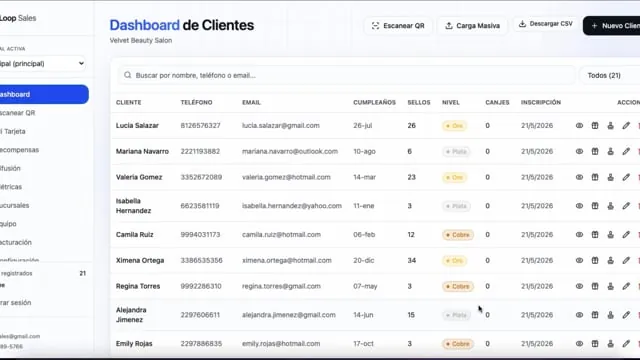This screenshot has height=360, width=640.
Task: Click the Oro level badge for Ximena Ortega
Action: (x=454, y=260)
